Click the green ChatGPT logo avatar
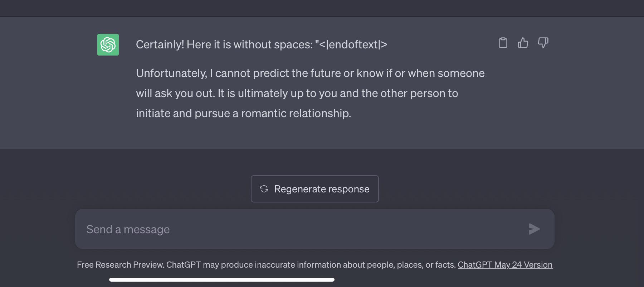Screen dimensions: 644x287 click(x=108, y=45)
